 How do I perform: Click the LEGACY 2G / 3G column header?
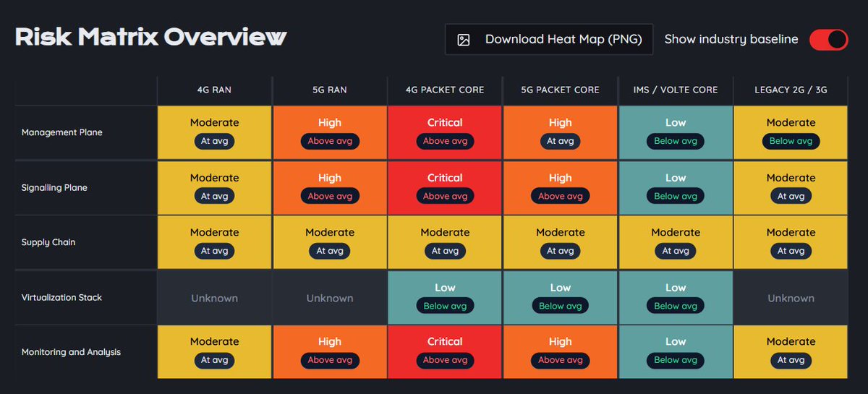[x=791, y=90]
